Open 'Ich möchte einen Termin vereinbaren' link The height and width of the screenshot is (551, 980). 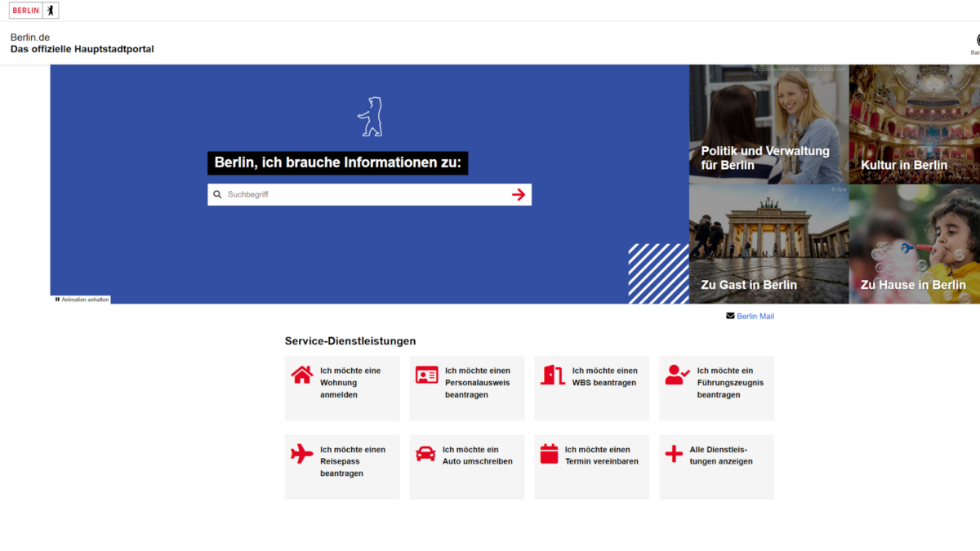coord(592,467)
